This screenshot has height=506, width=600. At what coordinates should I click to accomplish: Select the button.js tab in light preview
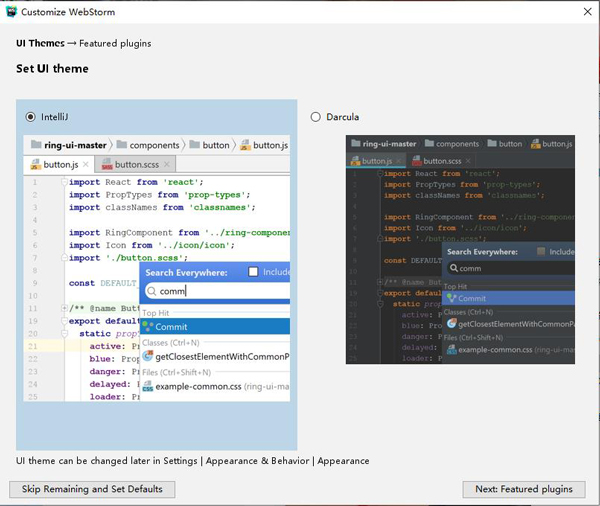pyautogui.click(x=59, y=165)
